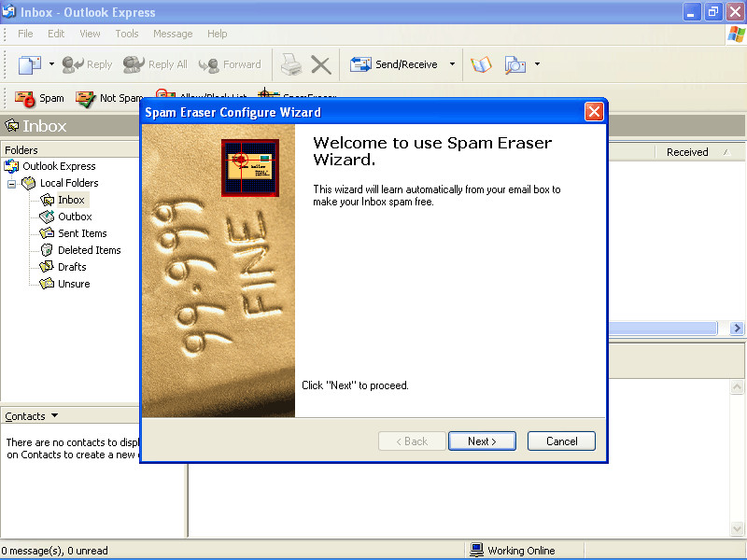
Task: Select Outlook Express root in folder tree
Action: 59,166
